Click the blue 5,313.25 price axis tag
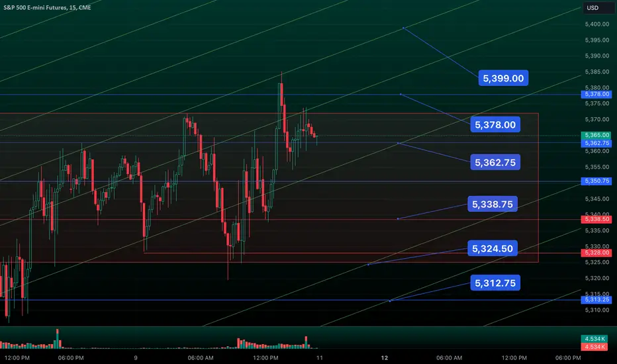Image resolution: width=617 pixels, height=364 pixels. pos(596,300)
